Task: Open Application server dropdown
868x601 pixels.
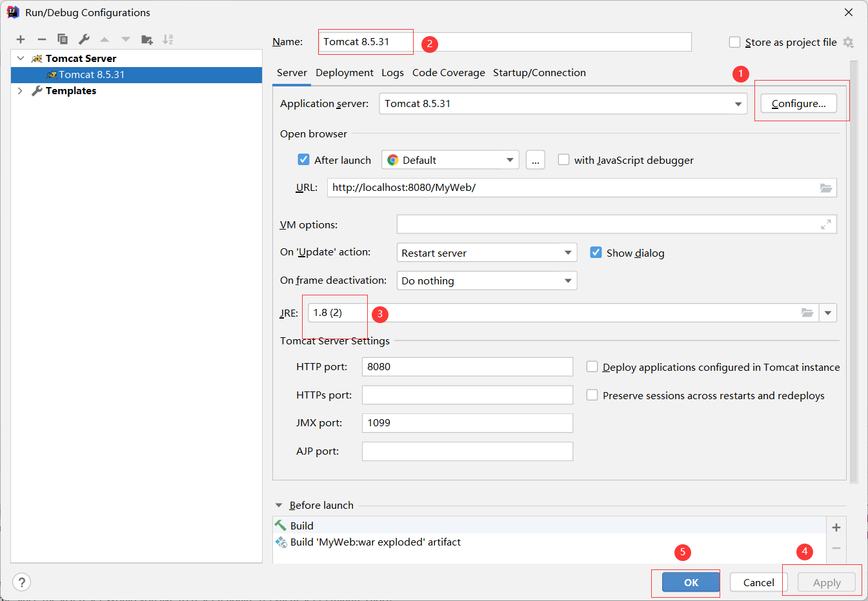Action: [738, 104]
